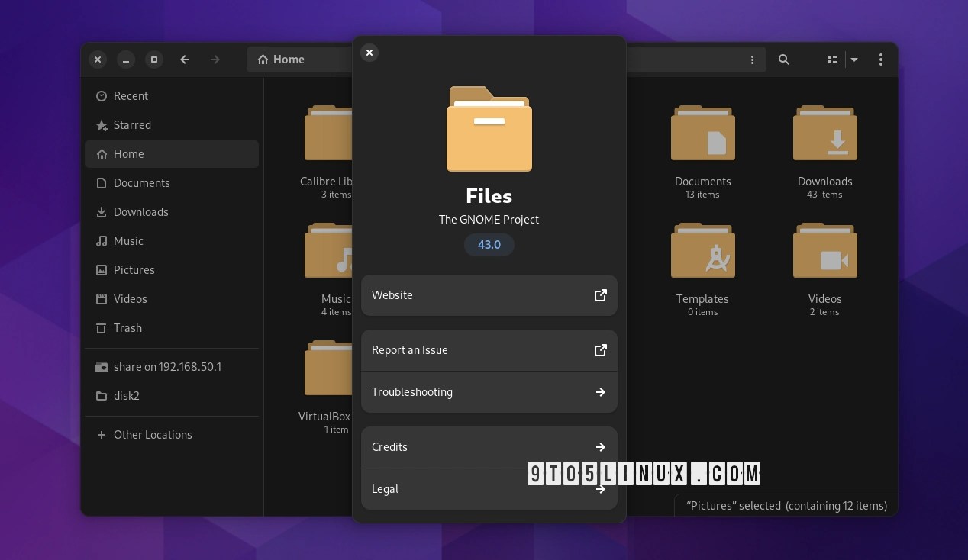Click the "43 items" label under Downloads
This screenshot has width=968, height=560.
click(824, 195)
